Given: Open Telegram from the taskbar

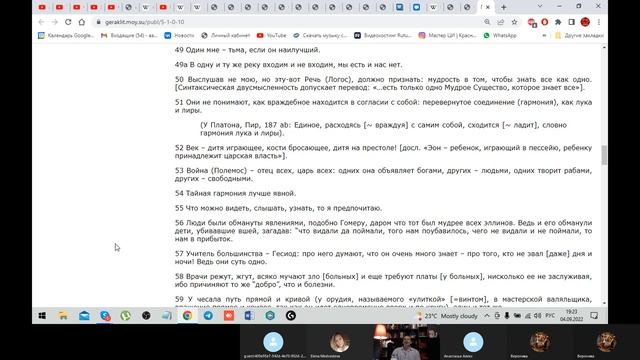Looking at the screenshot, I should coord(208,316).
